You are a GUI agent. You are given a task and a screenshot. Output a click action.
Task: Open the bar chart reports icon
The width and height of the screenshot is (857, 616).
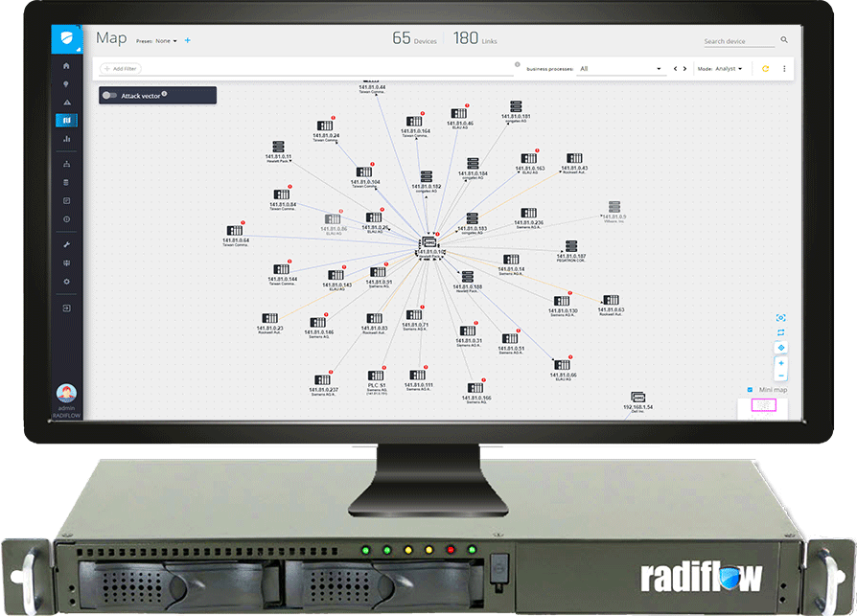(66, 139)
